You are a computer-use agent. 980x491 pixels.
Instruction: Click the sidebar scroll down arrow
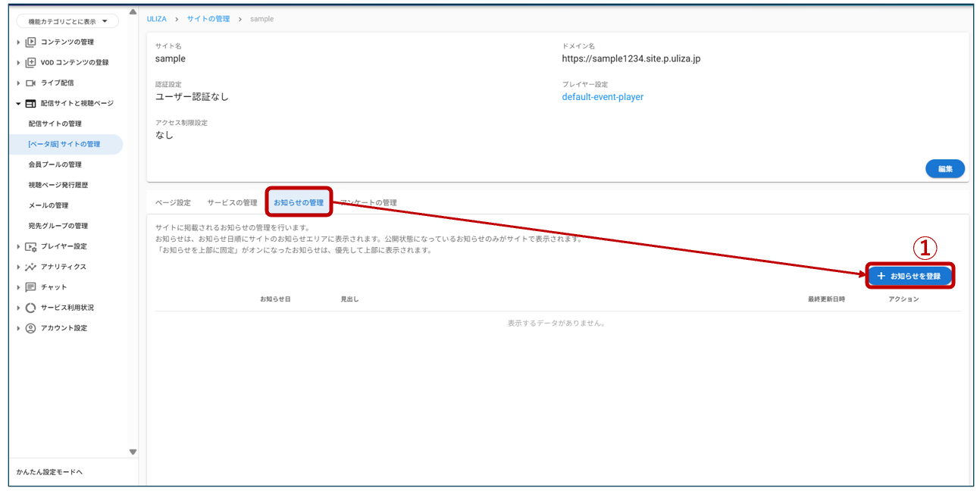click(x=133, y=452)
